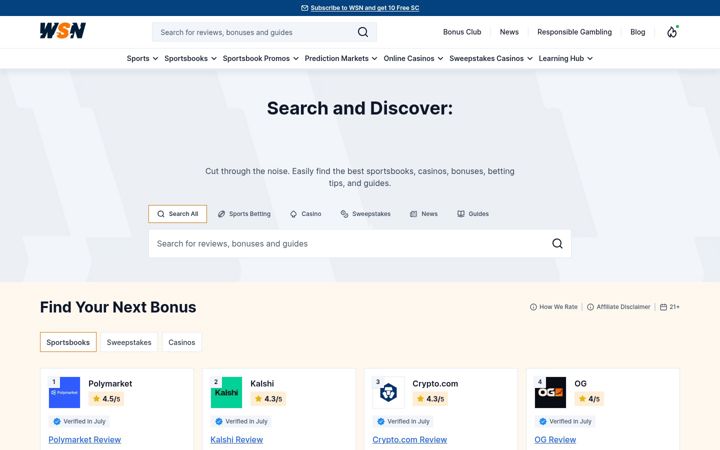Open the Crypto.com Review link
This screenshot has height=450, width=720.
point(410,439)
